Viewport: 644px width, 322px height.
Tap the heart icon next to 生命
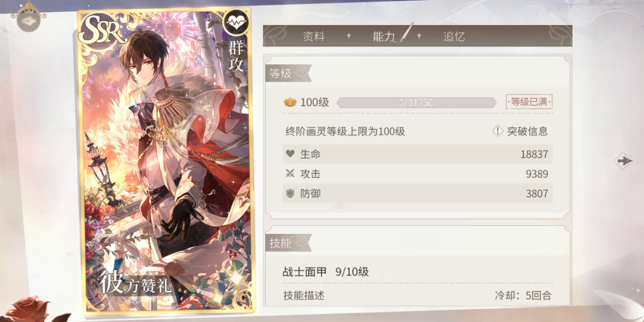(x=290, y=154)
